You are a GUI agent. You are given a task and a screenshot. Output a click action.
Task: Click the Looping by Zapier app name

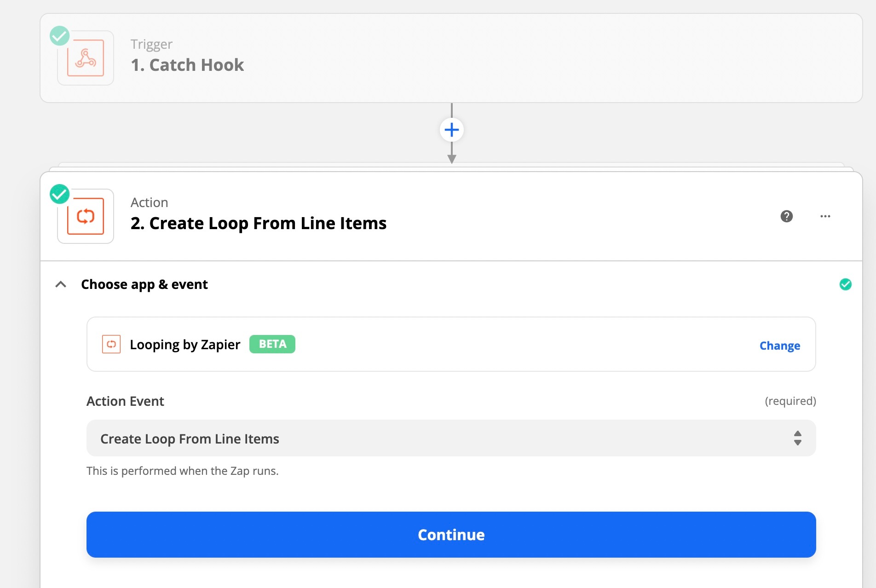(185, 345)
